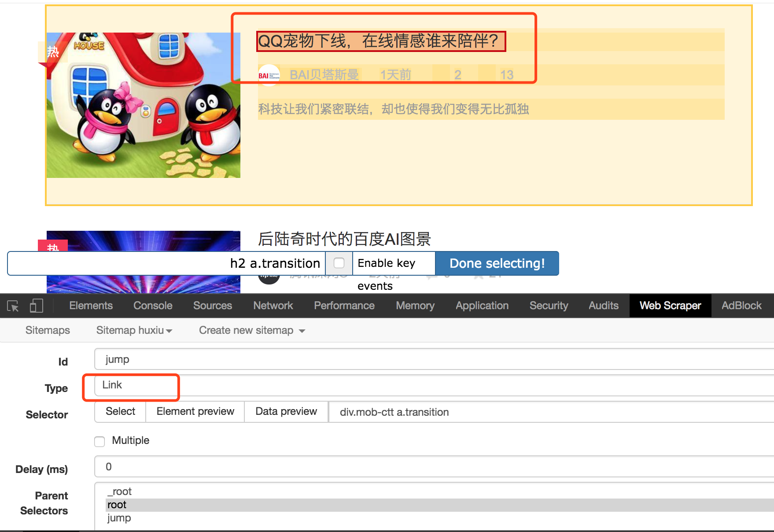The height and width of the screenshot is (532, 774).
Task: Switch to the Console tab
Action: coord(153,306)
